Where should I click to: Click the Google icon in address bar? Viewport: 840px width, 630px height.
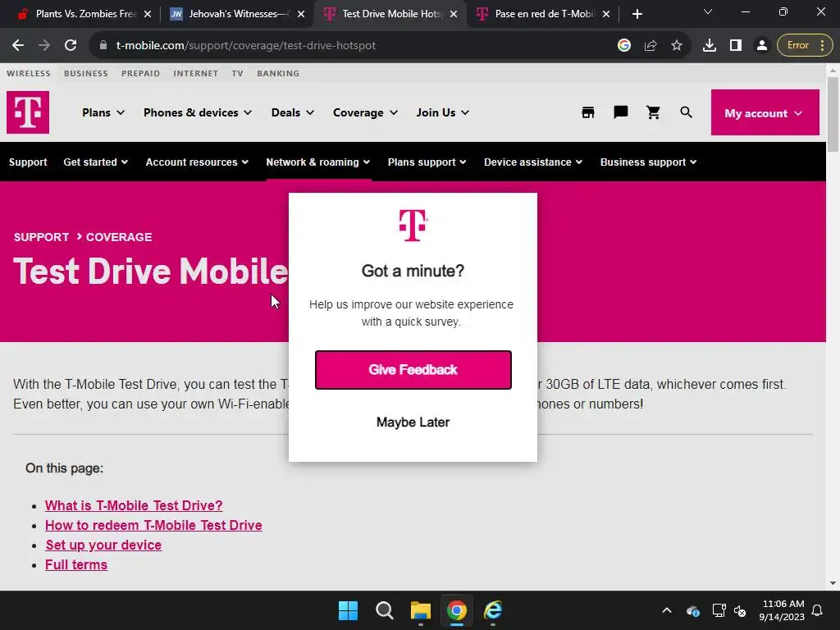(623, 46)
